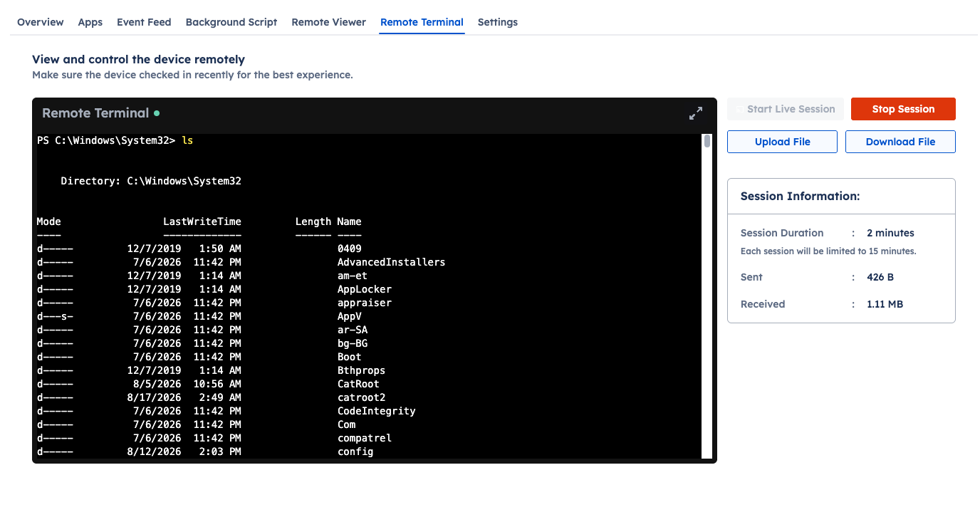Viewport: 980px width, 522px height.
Task: Click the catroot2 directory name
Action: pyautogui.click(x=361, y=397)
